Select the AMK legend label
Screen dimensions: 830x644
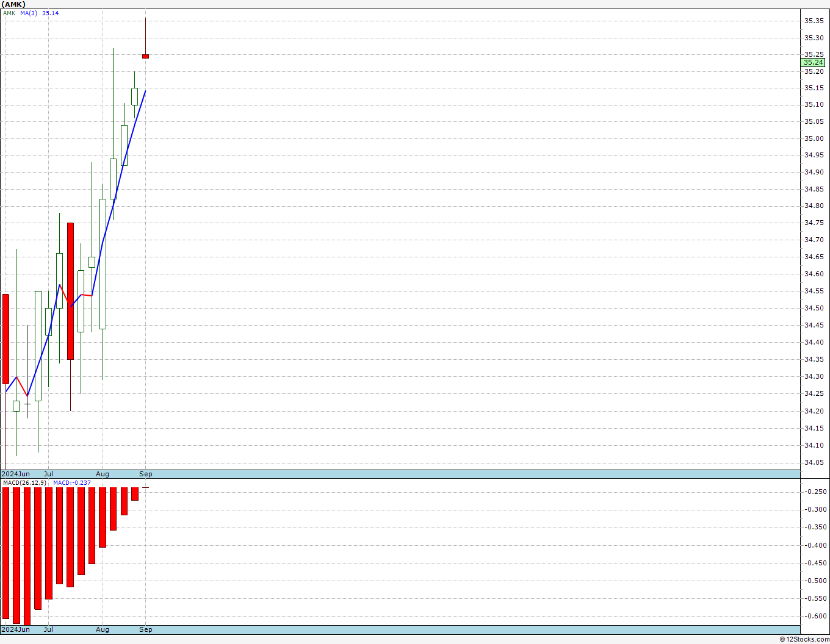10,13
